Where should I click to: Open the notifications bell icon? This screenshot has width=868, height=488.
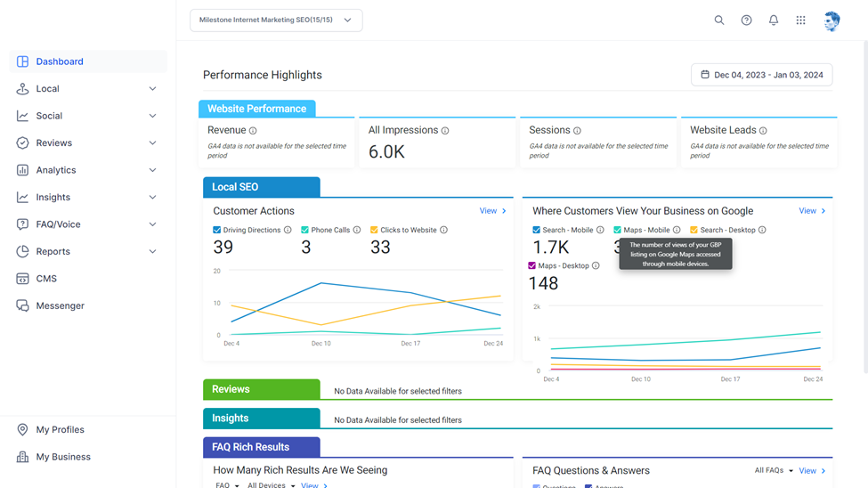(x=774, y=20)
